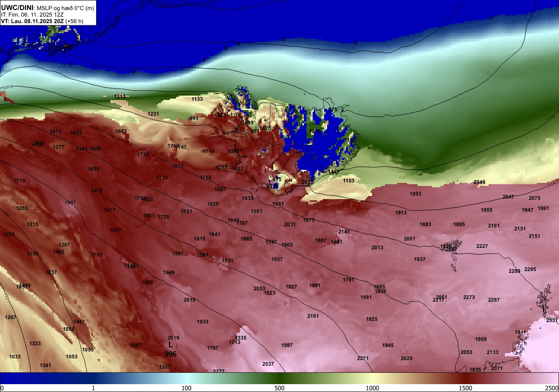Click the 2133 height value

(x=493, y=352)
